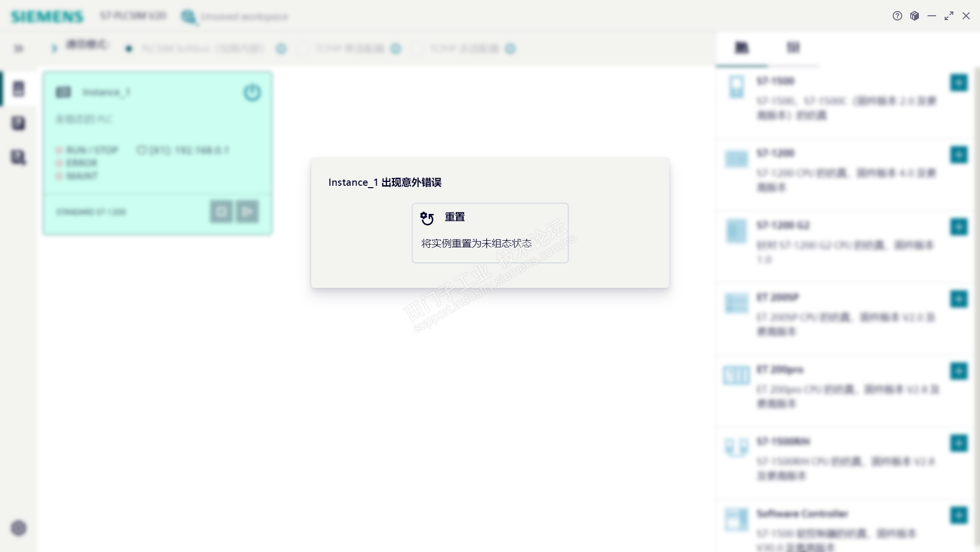Select first TCP/IP communication radio option

(303, 49)
